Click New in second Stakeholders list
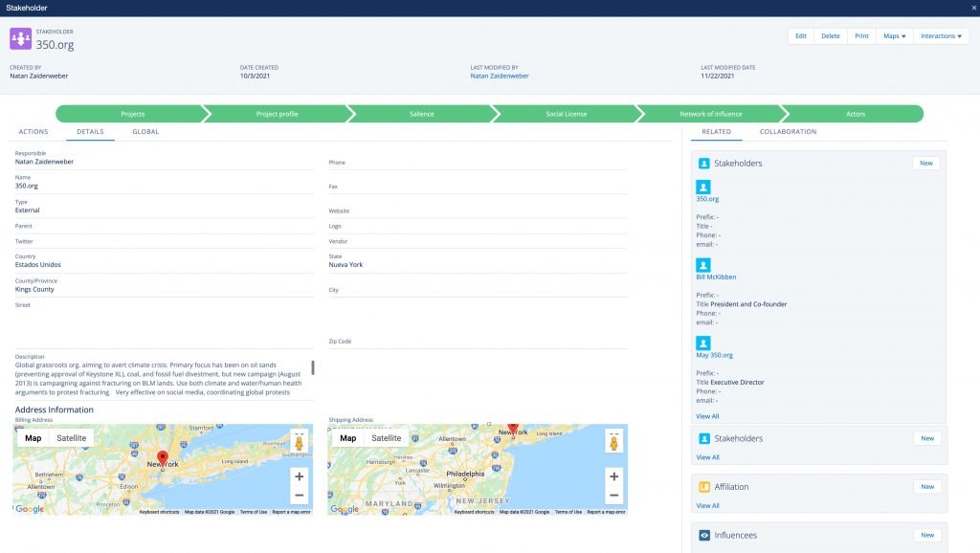 coord(927,438)
